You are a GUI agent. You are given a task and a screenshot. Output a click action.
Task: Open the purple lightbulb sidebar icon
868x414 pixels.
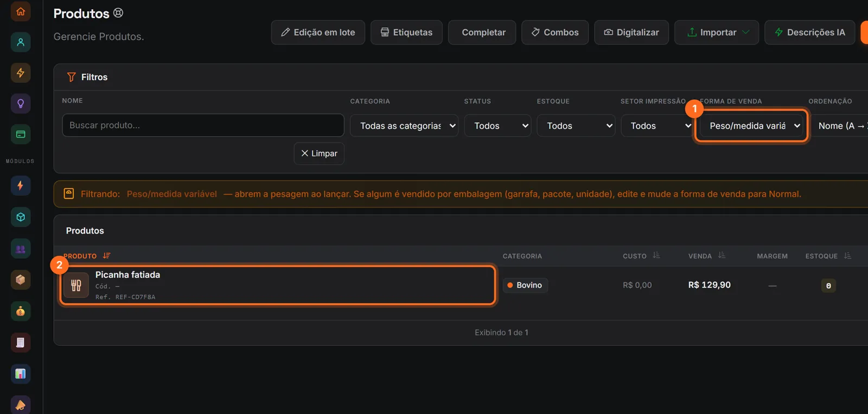pyautogui.click(x=21, y=104)
